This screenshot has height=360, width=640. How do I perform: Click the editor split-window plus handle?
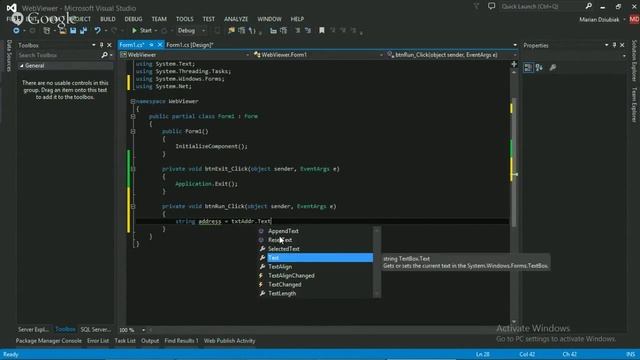[514, 64]
